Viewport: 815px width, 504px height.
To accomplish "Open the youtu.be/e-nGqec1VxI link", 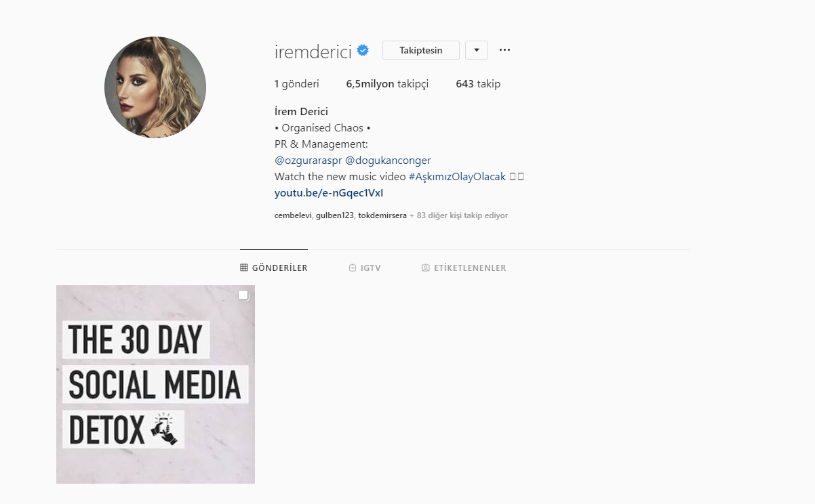I will point(329,193).
